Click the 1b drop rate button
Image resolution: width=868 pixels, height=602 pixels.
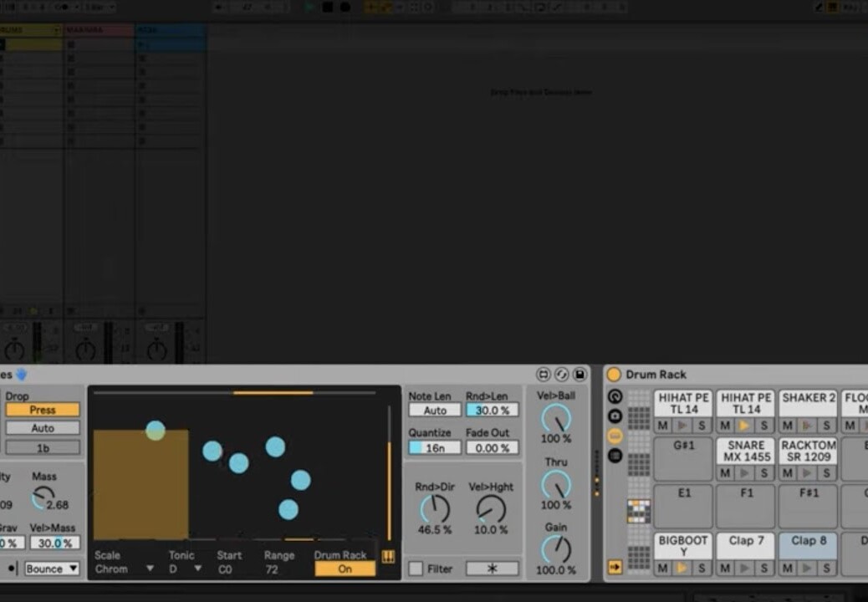click(43, 447)
